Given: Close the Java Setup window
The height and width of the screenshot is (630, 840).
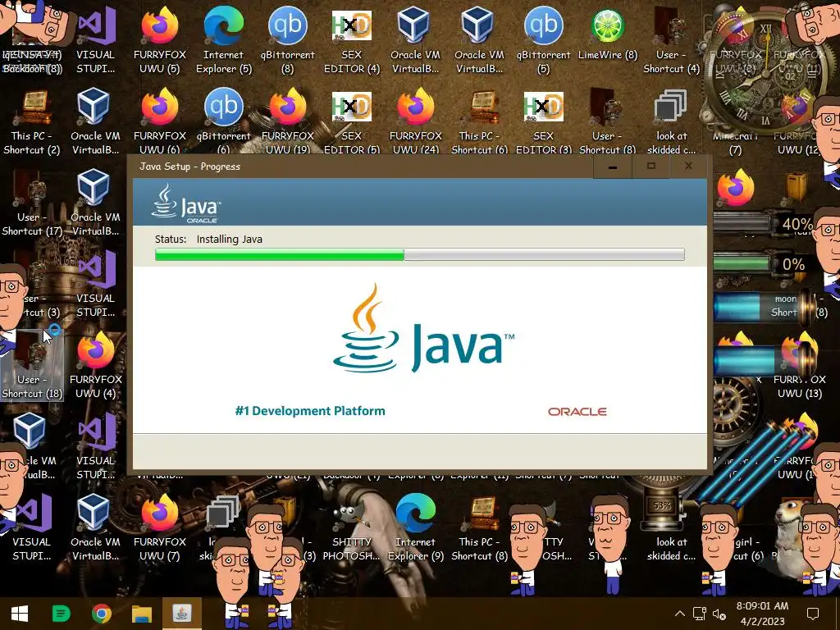Looking at the screenshot, I should 688,167.
